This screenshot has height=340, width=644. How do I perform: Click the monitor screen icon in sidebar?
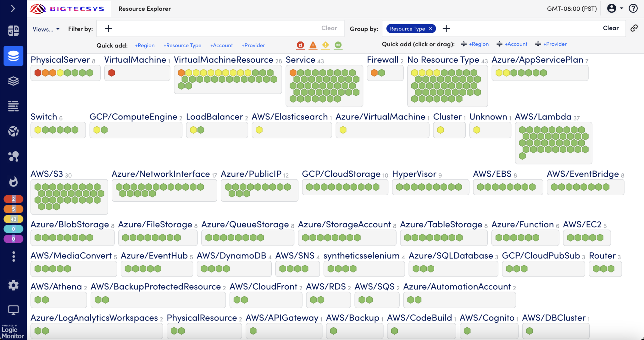click(x=13, y=310)
